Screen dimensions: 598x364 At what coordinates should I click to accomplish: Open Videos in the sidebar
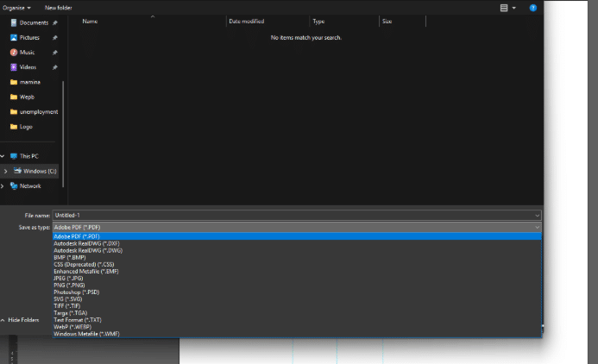pyautogui.click(x=28, y=67)
